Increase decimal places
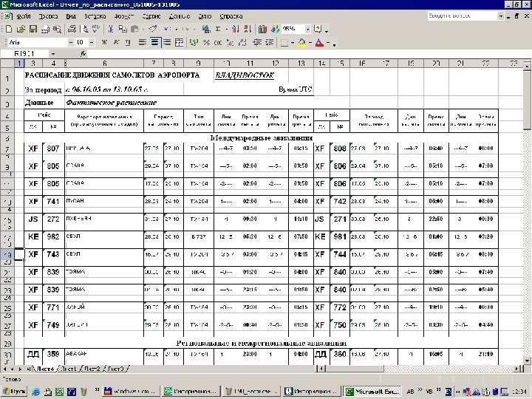532x399 pixels. (x=230, y=42)
